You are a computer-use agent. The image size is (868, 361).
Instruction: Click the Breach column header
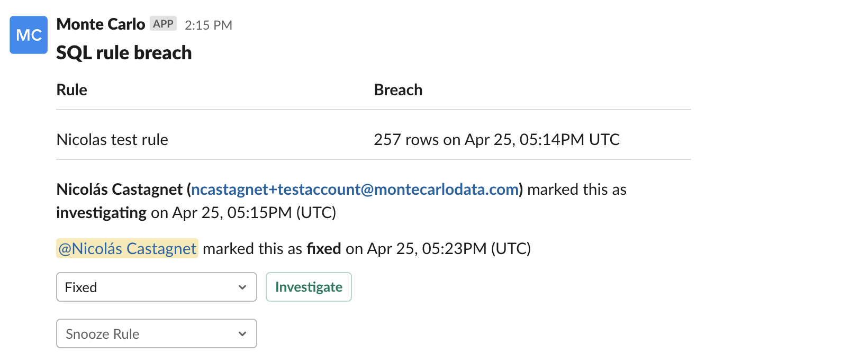(x=398, y=90)
